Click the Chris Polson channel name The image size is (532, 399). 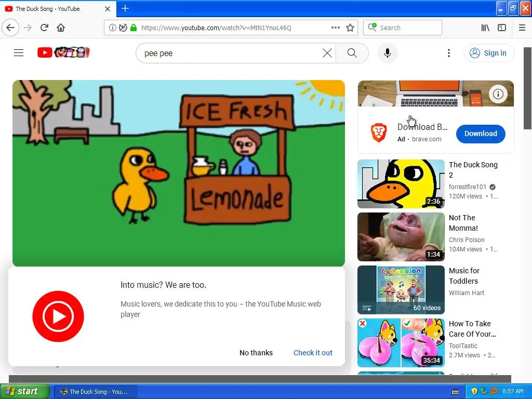467,240
